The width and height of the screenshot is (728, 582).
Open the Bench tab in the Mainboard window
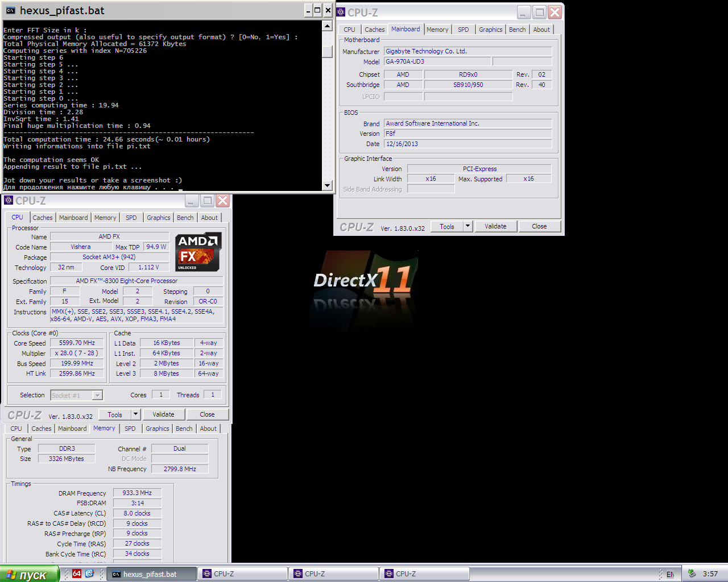click(517, 30)
